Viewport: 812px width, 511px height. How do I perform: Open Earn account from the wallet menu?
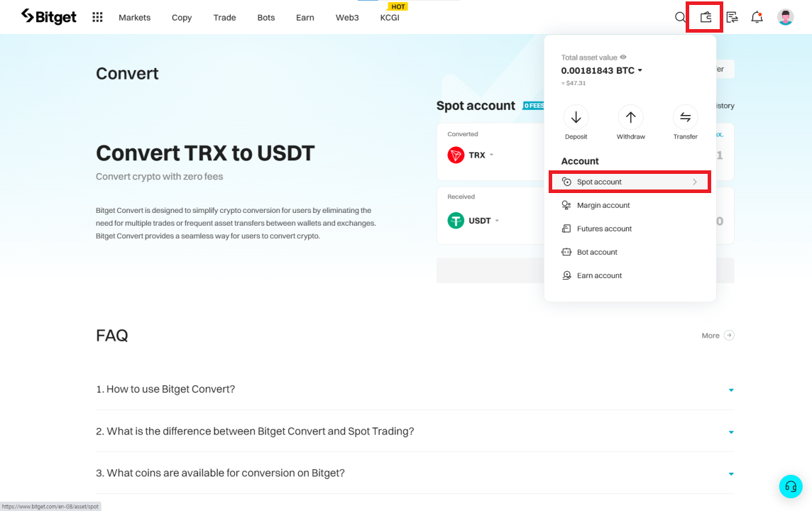630,275
